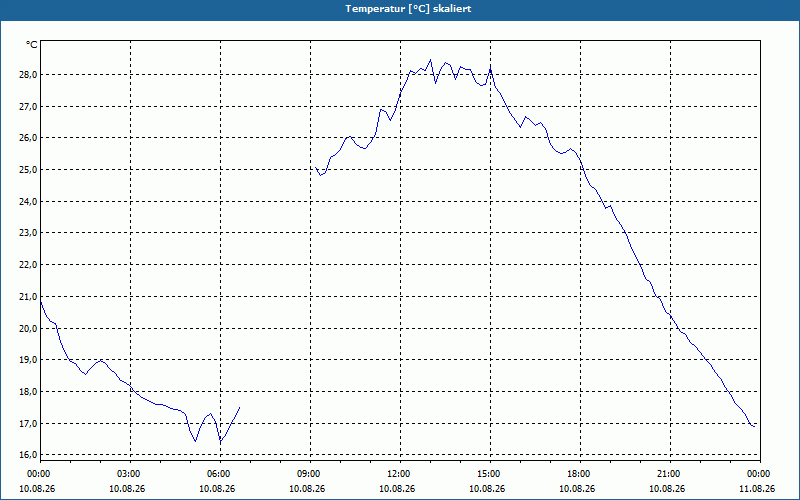Click the 09:00 time axis label
Screen dimensions: 800x500
[x=310, y=474]
